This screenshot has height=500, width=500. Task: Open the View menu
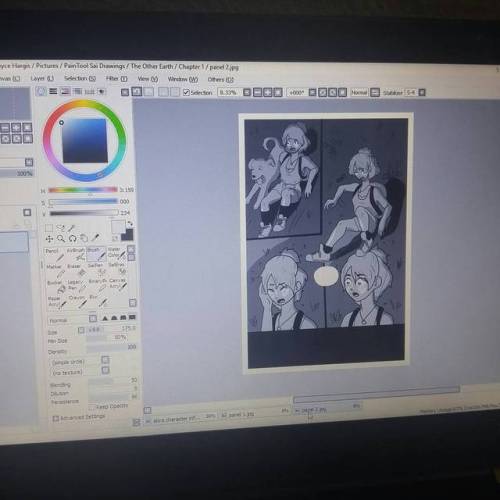coord(148,79)
